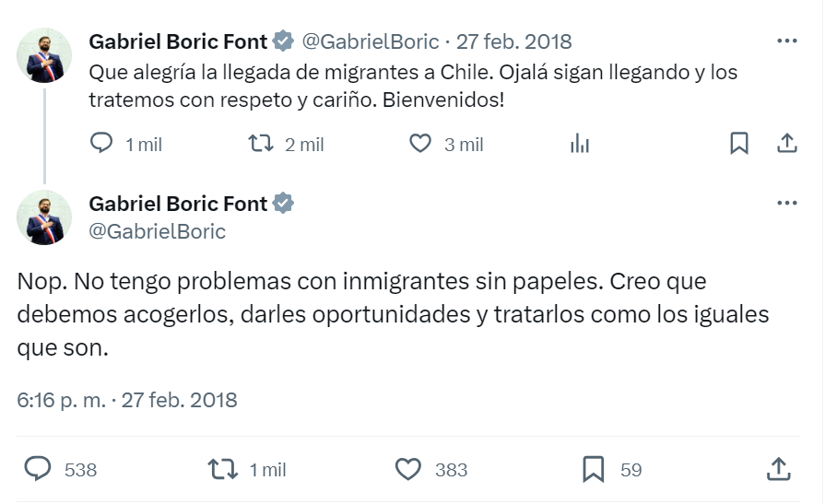
Task: Bookmark the first tweet
Action: point(739,144)
